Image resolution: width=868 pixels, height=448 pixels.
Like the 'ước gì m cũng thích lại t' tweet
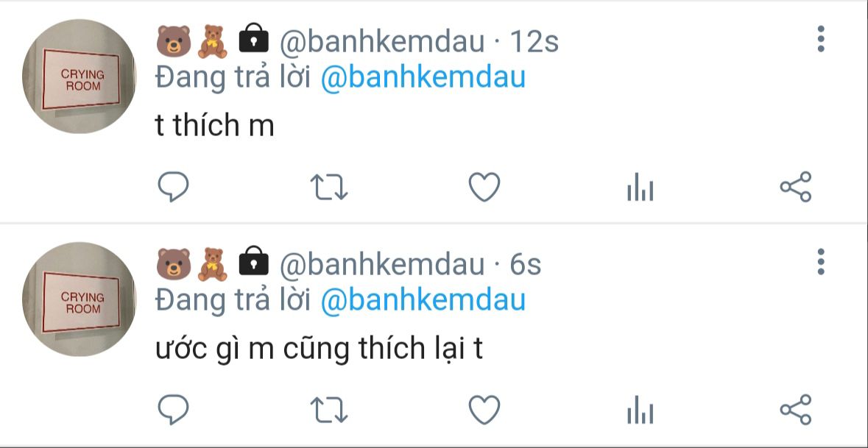pyautogui.click(x=484, y=410)
